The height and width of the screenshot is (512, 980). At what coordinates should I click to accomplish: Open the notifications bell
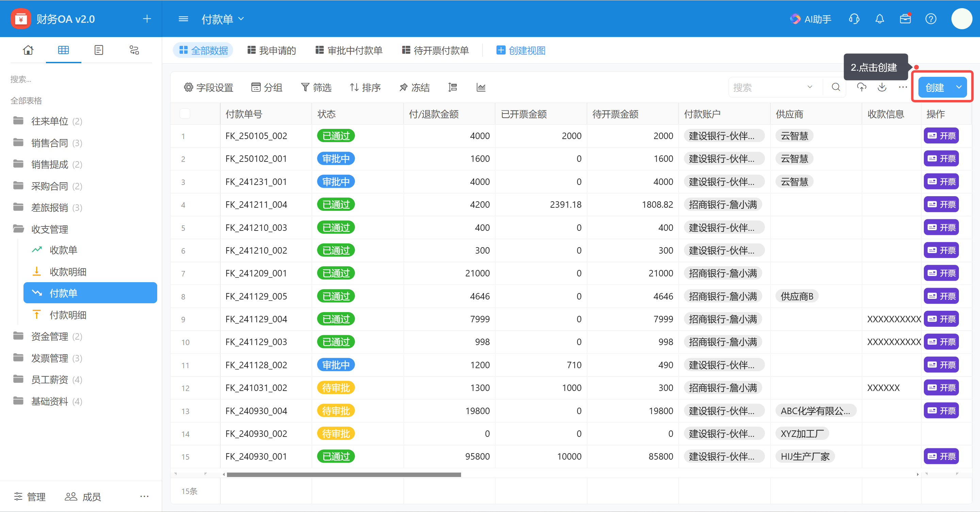click(x=880, y=19)
